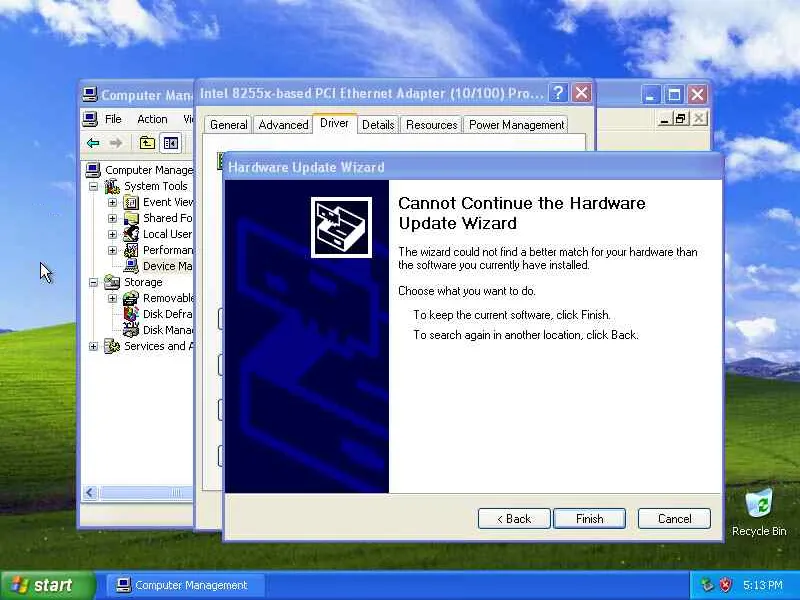
Task: Open the Power Management tab
Action: click(516, 125)
